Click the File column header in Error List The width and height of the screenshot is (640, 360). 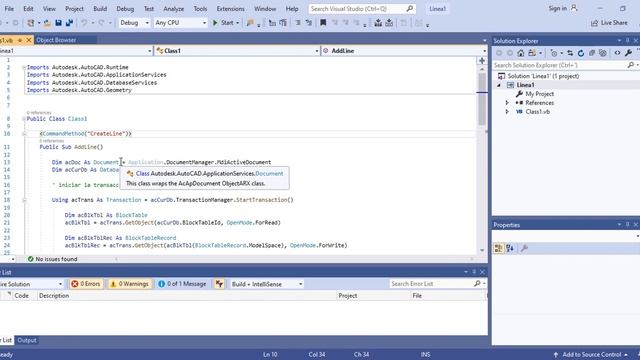(417, 296)
